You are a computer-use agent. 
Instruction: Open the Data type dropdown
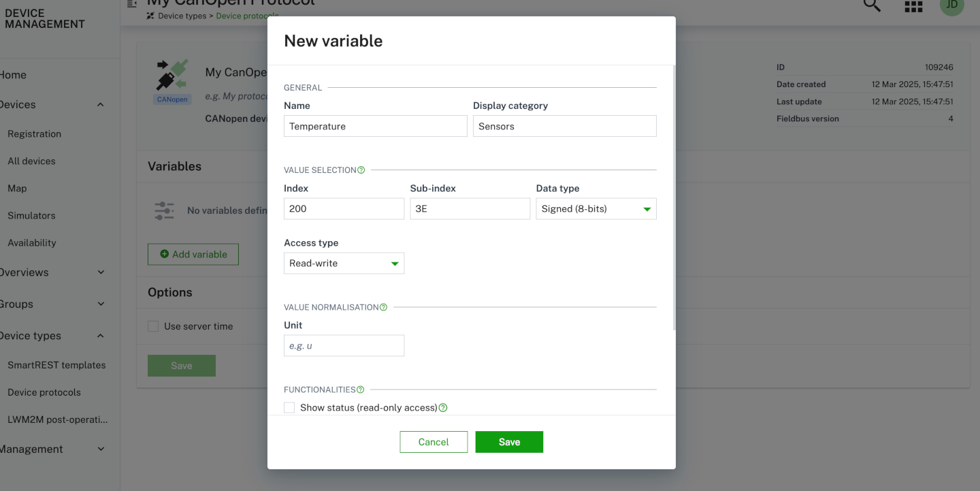pyautogui.click(x=595, y=208)
